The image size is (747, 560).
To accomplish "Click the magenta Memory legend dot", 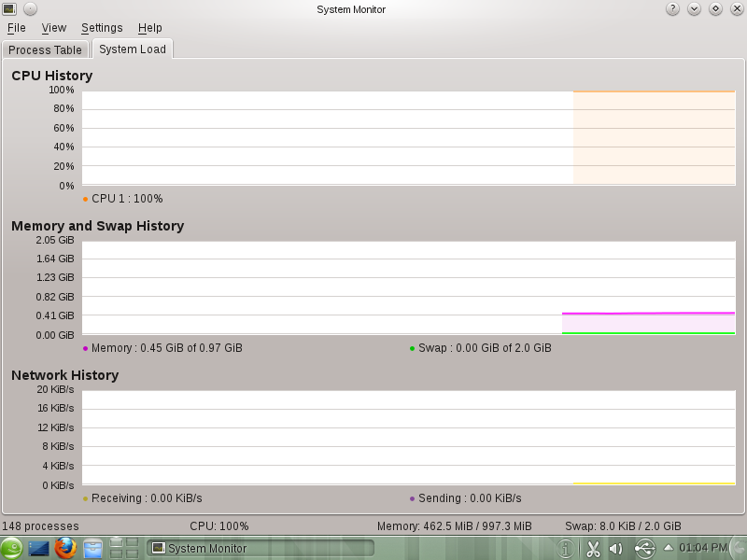I will tap(85, 348).
